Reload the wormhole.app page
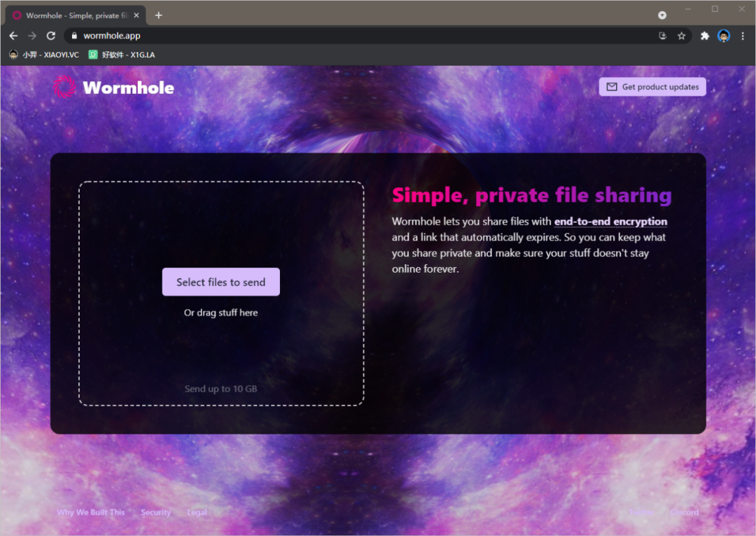The width and height of the screenshot is (756, 536). point(50,36)
